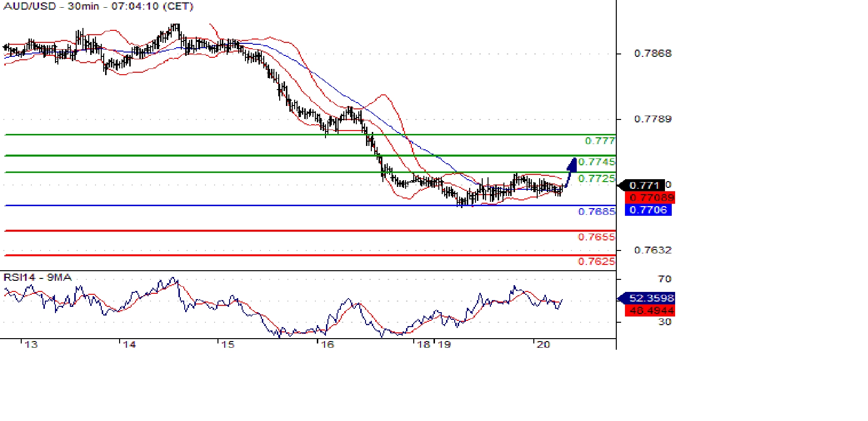This screenshot has width=868, height=421.
Task: Click the AUD/USD 30min chart title
Action: point(98,6)
